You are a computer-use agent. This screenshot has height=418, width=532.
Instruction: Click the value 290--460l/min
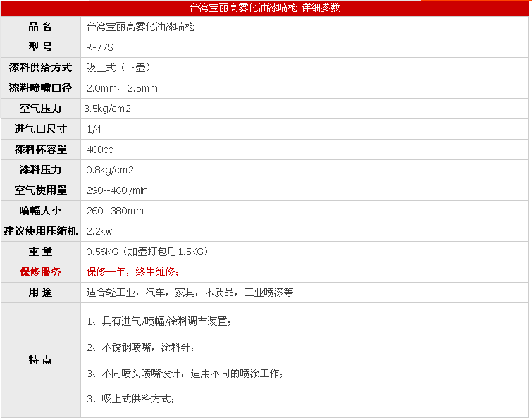click(117, 190)
